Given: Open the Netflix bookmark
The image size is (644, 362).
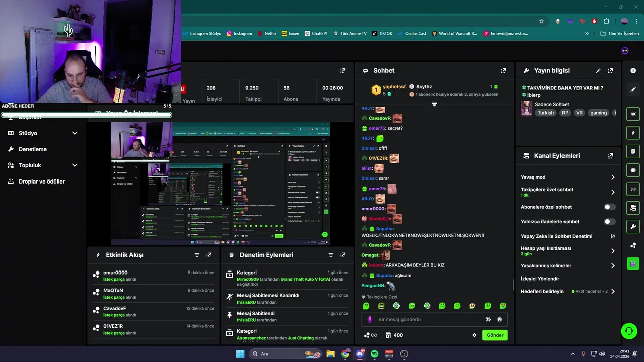Looking at the screenshot, I should click(267, 34).
